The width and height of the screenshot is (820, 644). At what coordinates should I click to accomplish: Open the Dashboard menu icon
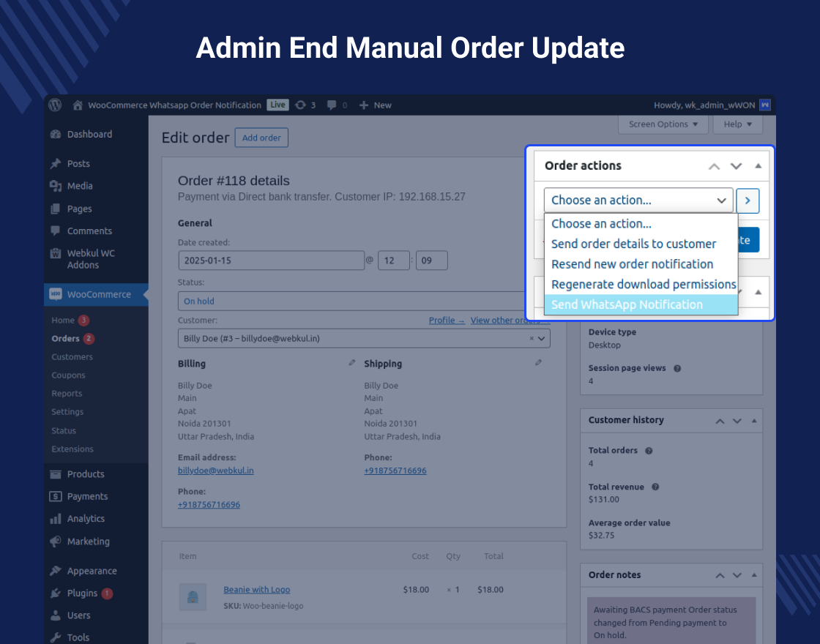click(x=56, y=135)
